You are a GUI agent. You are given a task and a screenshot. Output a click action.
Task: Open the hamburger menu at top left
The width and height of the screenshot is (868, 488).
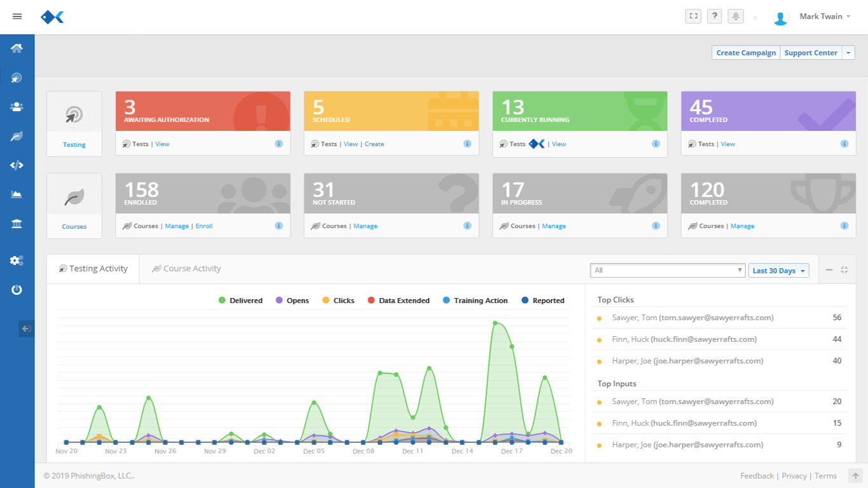[17, 17]
